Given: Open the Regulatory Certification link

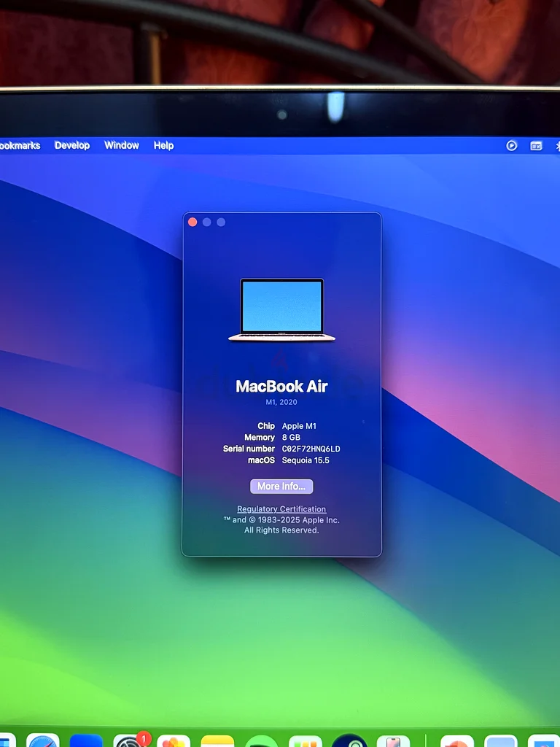Looking at the screenshot, I should click(281, 509).
